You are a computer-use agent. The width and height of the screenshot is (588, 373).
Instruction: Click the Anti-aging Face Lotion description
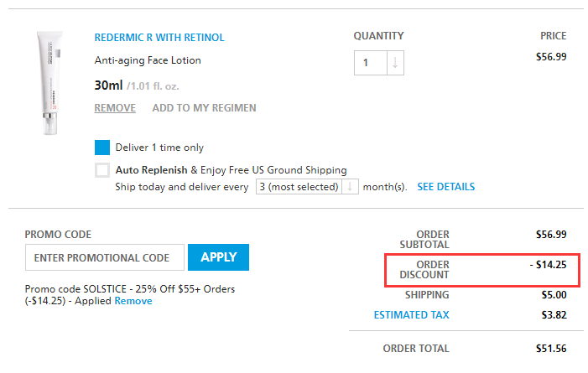[148, 60]
